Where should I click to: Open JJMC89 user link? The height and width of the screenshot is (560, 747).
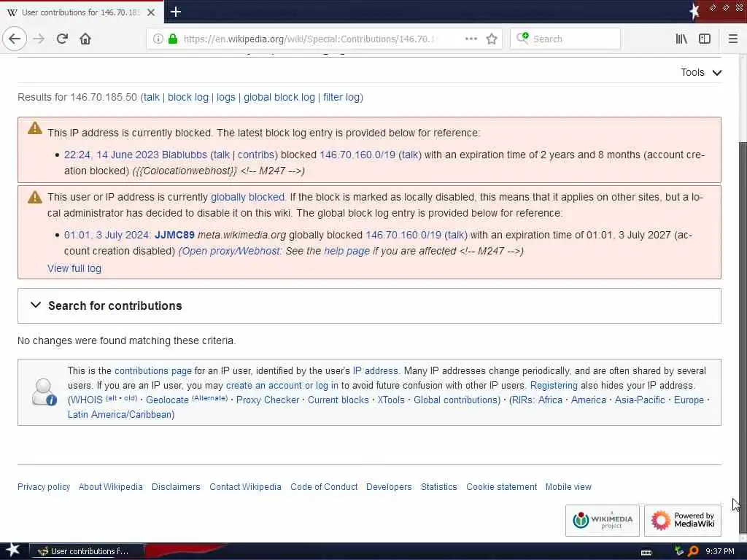coord(174,236)
